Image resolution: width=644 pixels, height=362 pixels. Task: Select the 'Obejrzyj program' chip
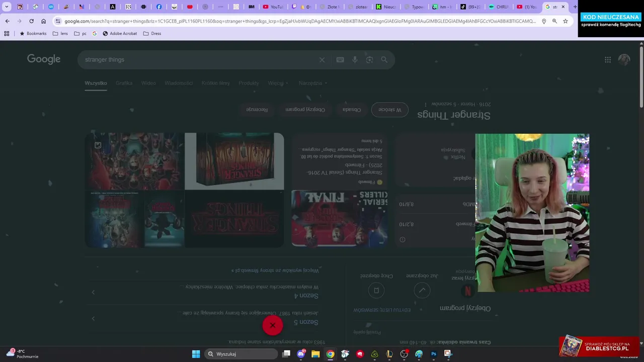pos(305,110)
